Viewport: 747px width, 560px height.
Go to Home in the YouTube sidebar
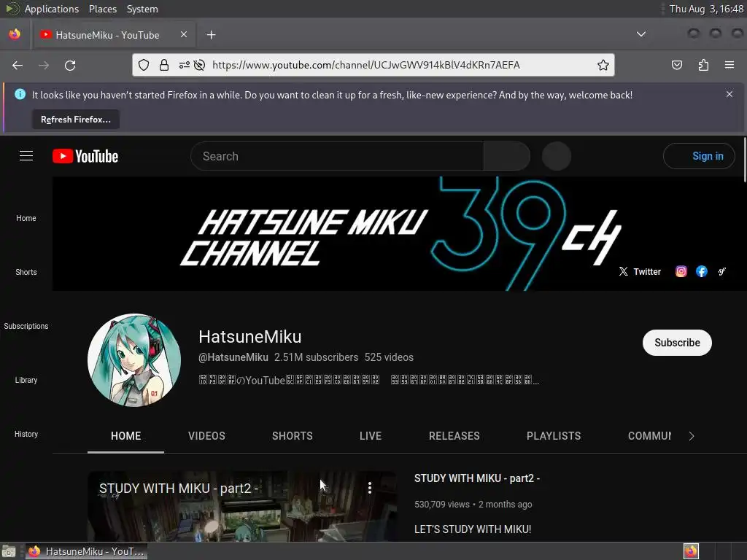26,218
